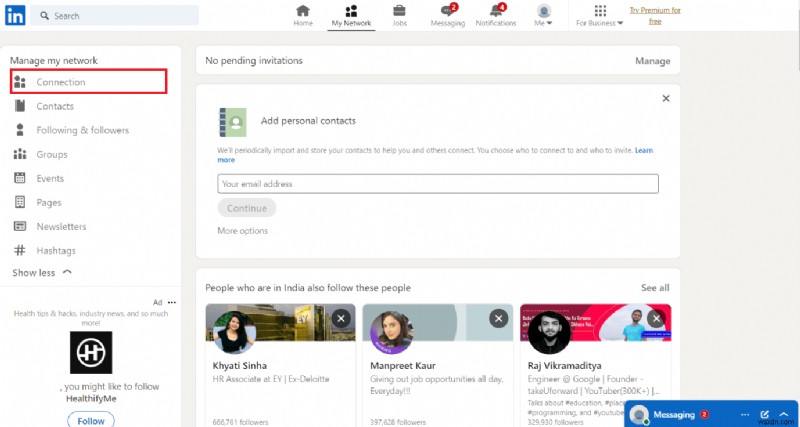Click the Try Premium for free link
This screenshot has width=800, height=427.
coord(655,16)
